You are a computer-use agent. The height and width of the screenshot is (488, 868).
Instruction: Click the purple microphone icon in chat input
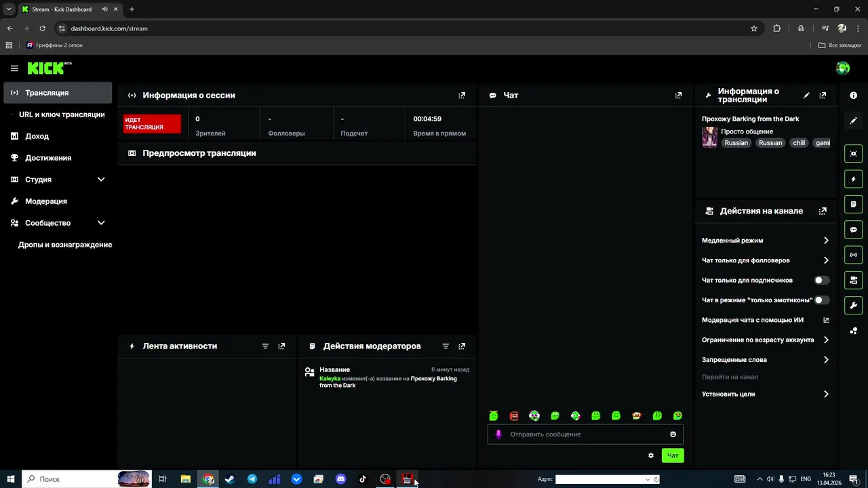click(498, 434)
